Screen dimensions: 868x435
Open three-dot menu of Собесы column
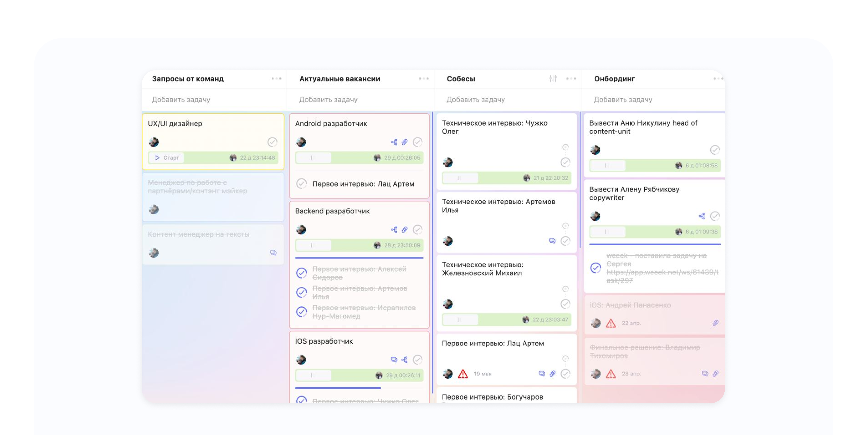click(571, 78)
